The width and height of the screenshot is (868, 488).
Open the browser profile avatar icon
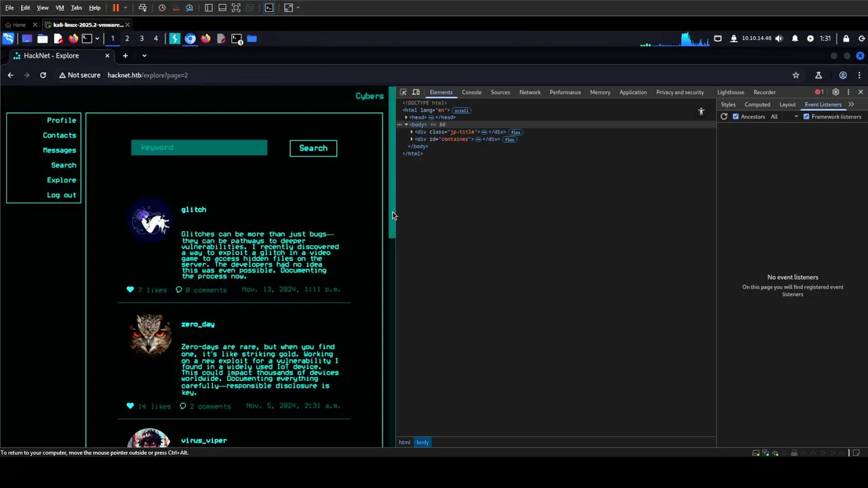point(843,75)
